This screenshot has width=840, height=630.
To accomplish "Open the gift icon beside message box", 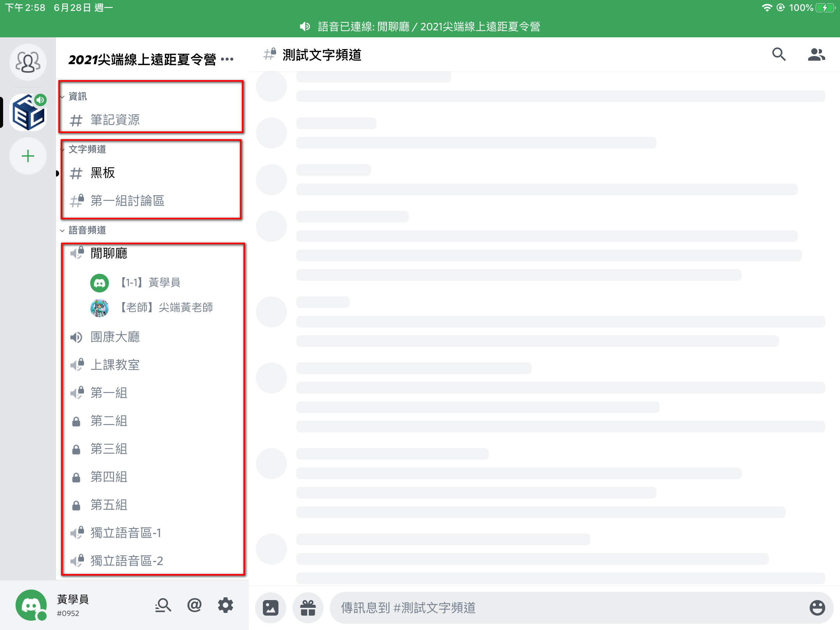I will tap(308, 607).
